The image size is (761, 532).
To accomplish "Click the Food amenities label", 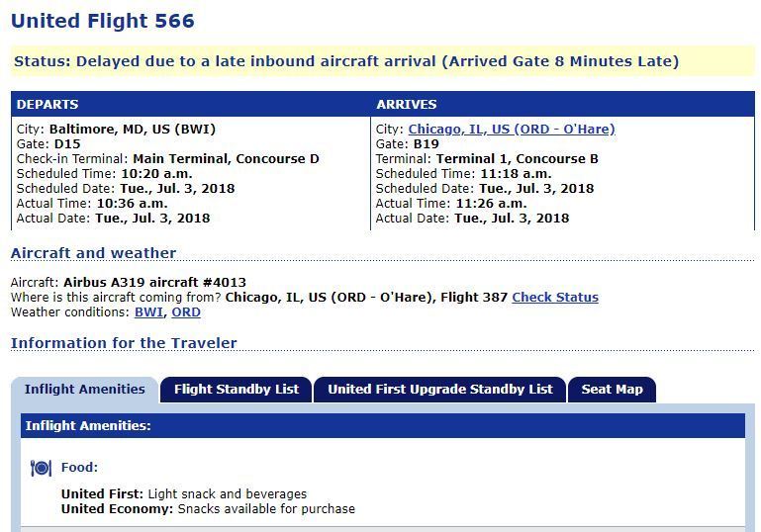I will pyautogui.click(x=79, y=468).
